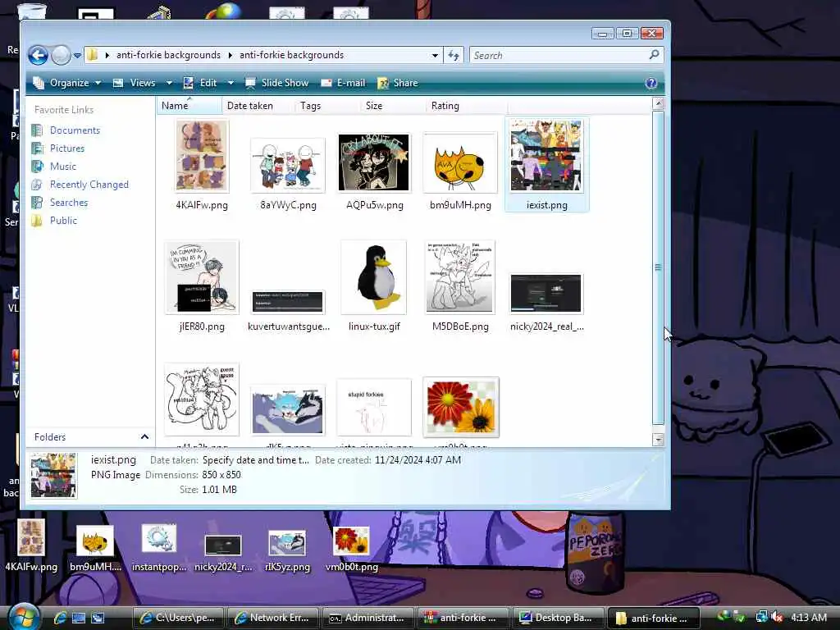Screen dimensions: 840x630
Task: Sort by the Name column header
Action: pyautogui.click(x=189, y=106)
